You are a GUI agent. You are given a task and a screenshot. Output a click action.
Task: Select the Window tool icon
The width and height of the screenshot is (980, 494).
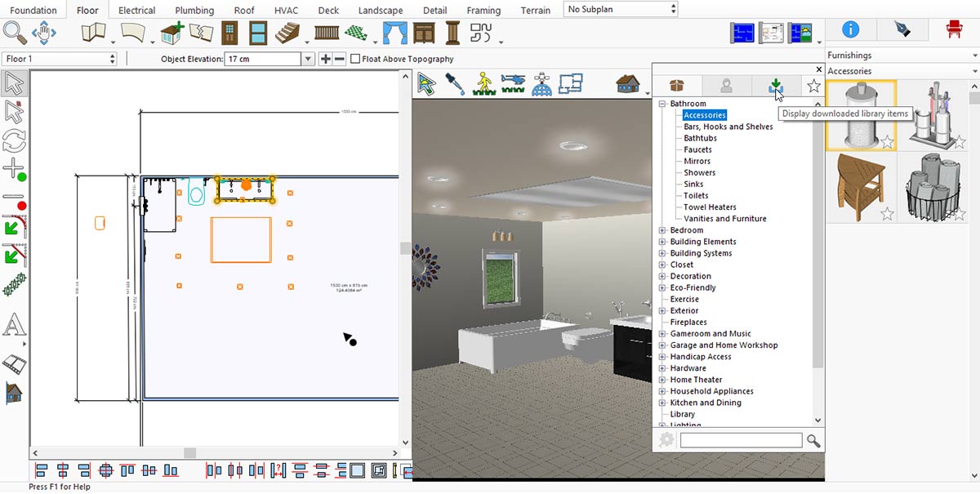[257, 33]
